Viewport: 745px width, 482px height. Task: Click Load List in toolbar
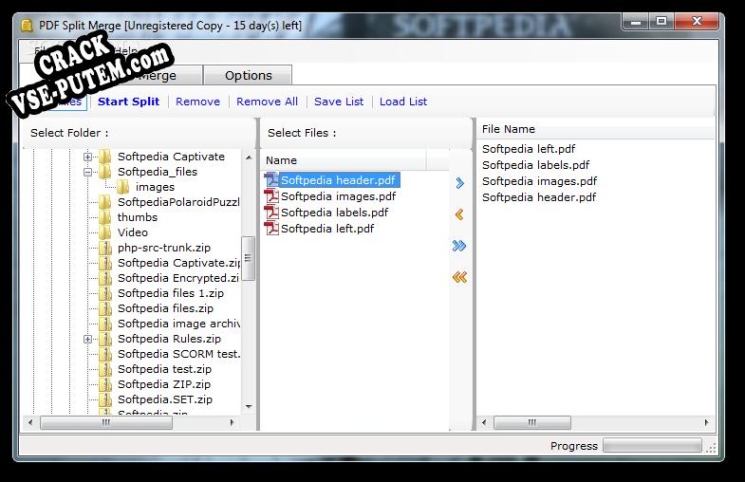[403, 101]
